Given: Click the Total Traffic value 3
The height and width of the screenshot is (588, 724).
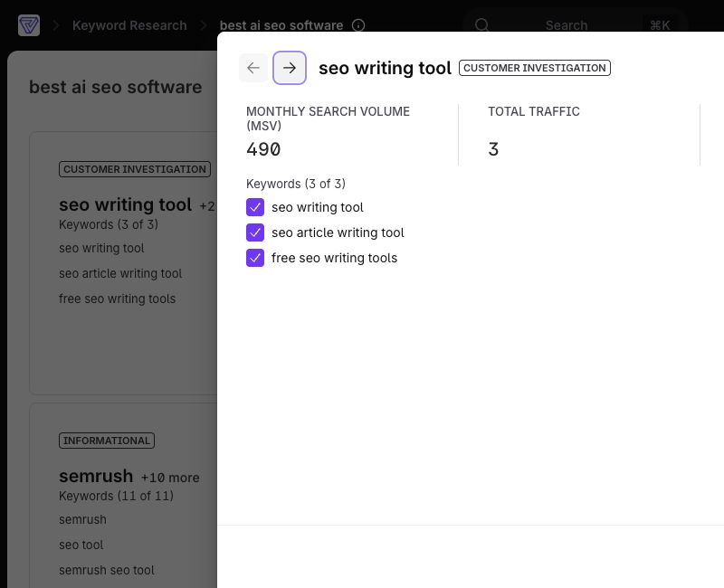Looking at the screenshot, I should [493, 149].
